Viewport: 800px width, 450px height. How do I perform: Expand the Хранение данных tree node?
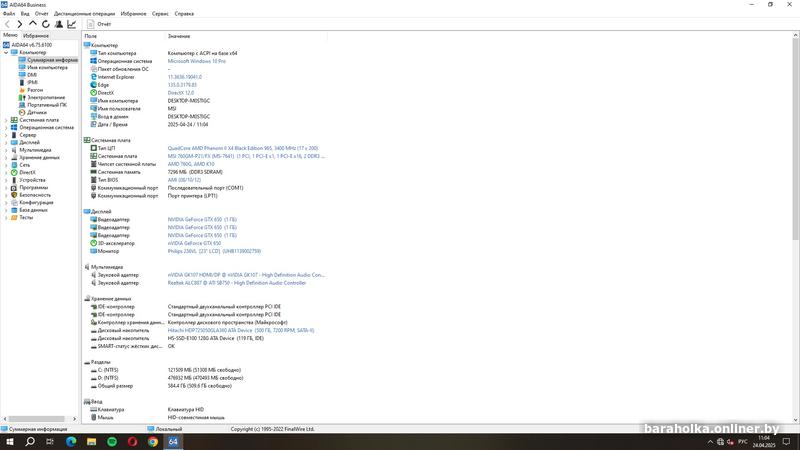(6, 158)
